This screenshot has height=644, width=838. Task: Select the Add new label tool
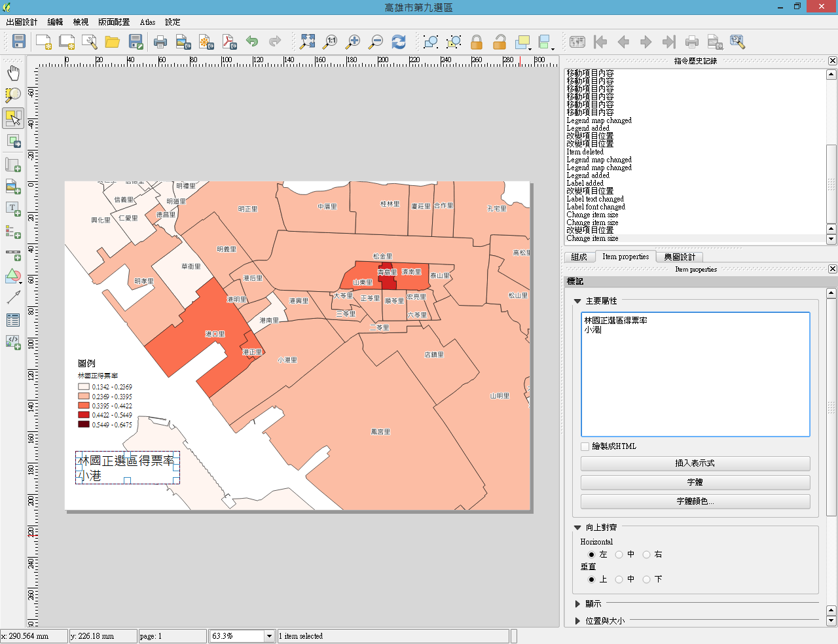point(13,208)
